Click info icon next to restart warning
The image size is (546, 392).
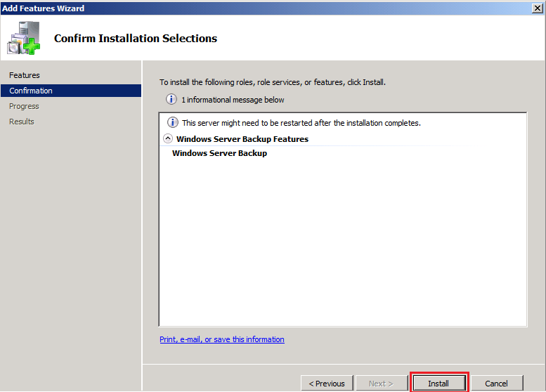[172, 123]
